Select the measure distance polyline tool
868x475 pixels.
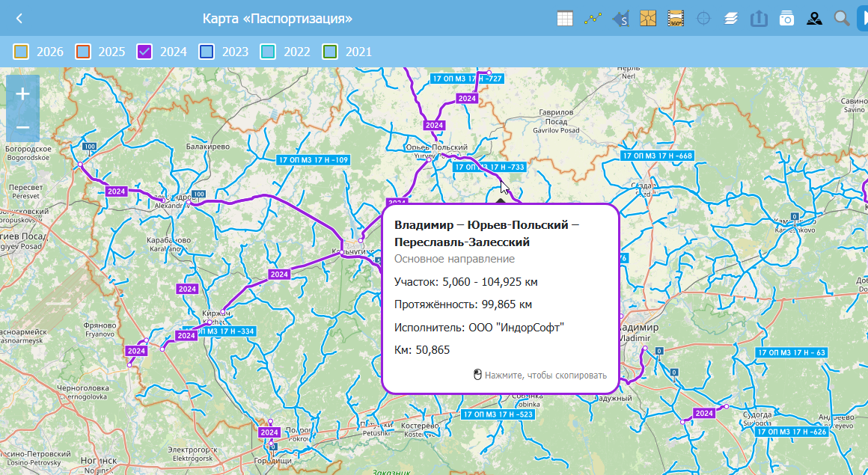click(x=593, y=19)
